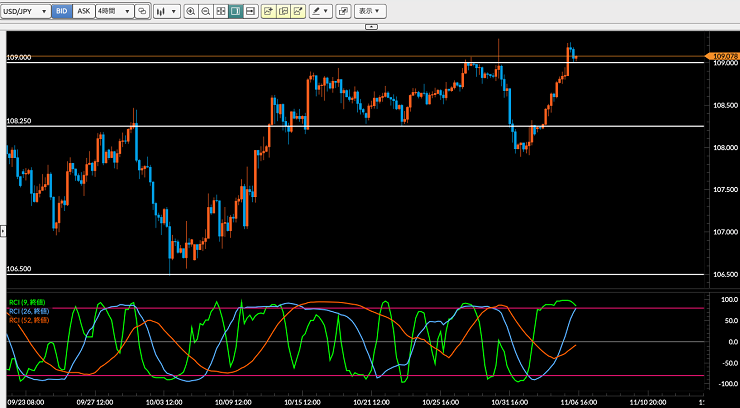Image resolution: width=740 pixels, height=408 pixels.
Task: Click the edit chart template icon
Action: [x=298, y=11]
